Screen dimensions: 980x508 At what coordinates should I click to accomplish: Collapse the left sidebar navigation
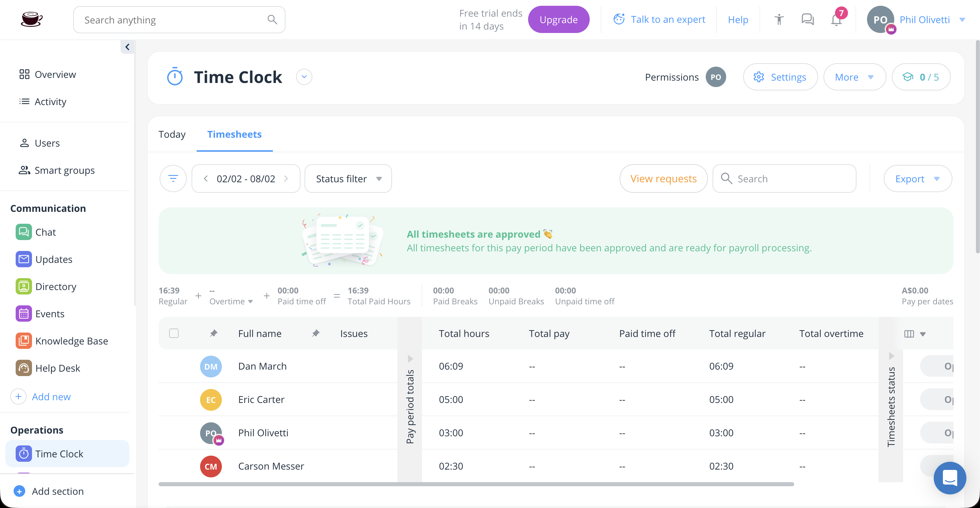point(128,47)
